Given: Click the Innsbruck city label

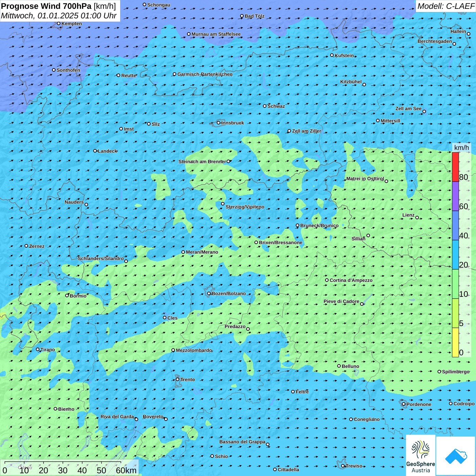Looking at the screenshot, I should point(233,123).
